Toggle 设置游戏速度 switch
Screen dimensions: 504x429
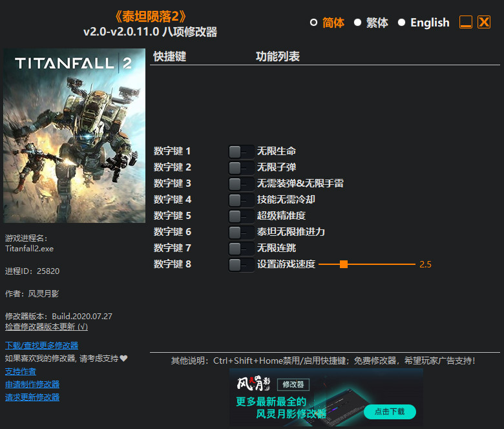point(242,264)
